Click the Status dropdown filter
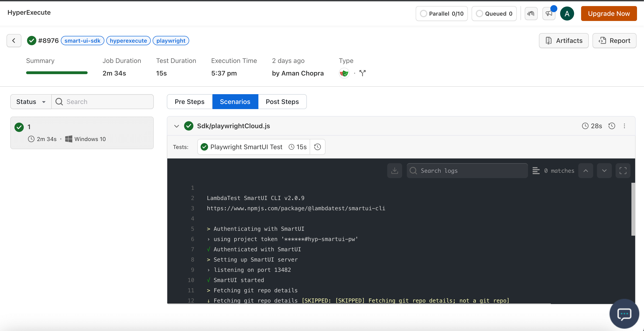The width and height of the screenshot is (644, 331). point(30,101)
